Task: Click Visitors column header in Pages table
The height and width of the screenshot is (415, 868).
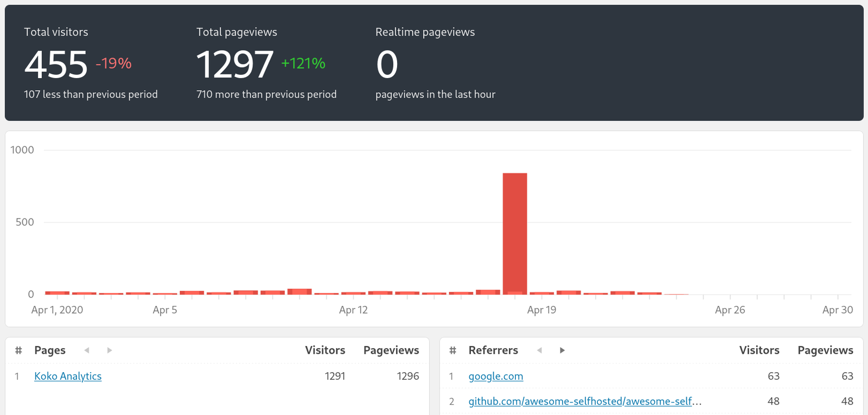Action: tap(325, 350)
